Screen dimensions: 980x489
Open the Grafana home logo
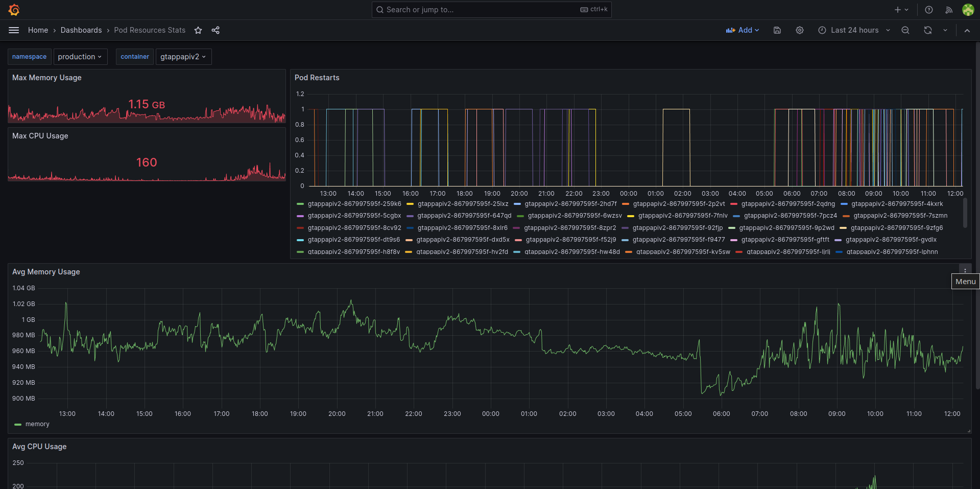click(14, 10)
